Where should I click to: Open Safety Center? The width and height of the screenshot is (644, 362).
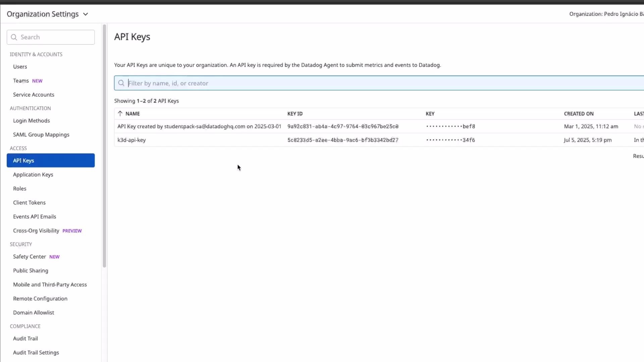click(29, 257)
